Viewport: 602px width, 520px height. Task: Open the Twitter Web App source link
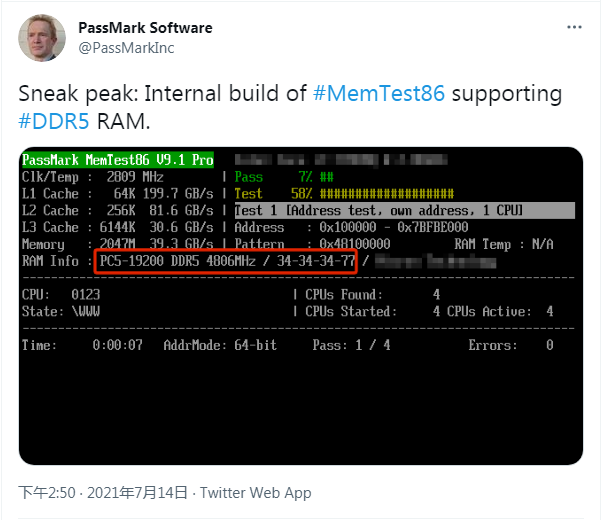(255, 493)
